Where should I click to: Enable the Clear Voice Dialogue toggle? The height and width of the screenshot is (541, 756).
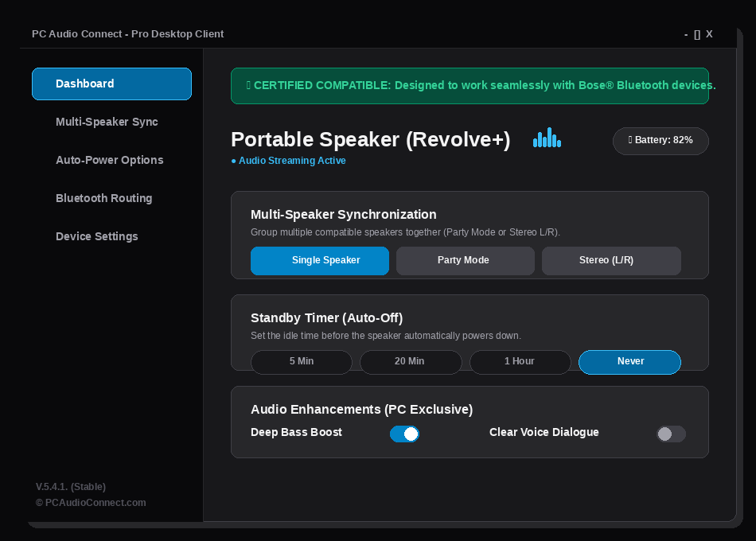(671, 434)
